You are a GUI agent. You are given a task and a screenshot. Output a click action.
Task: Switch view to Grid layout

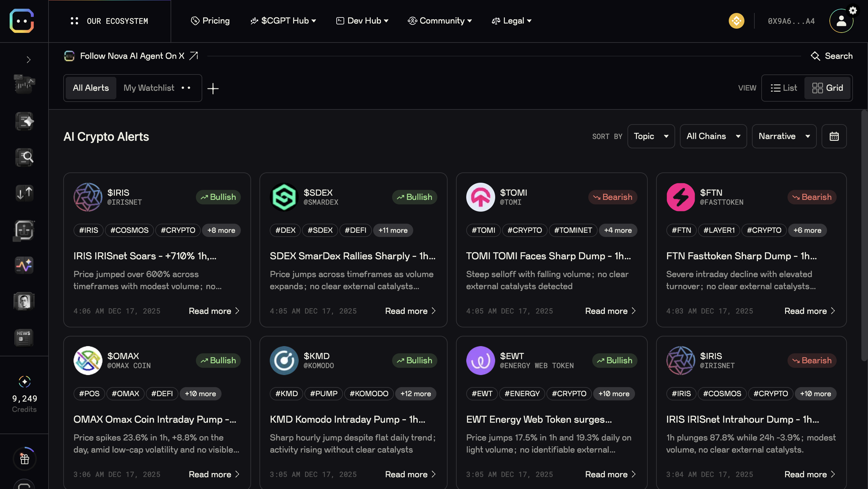tap(827, 88)
